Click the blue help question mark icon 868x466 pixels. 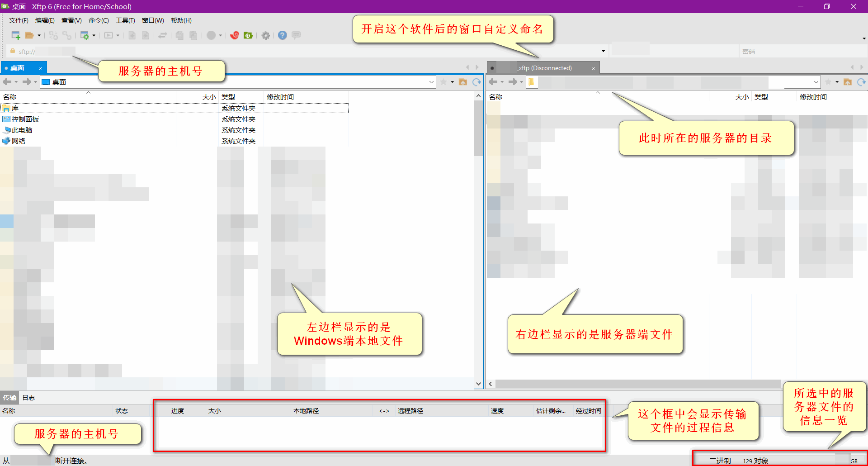click(283, 35)
